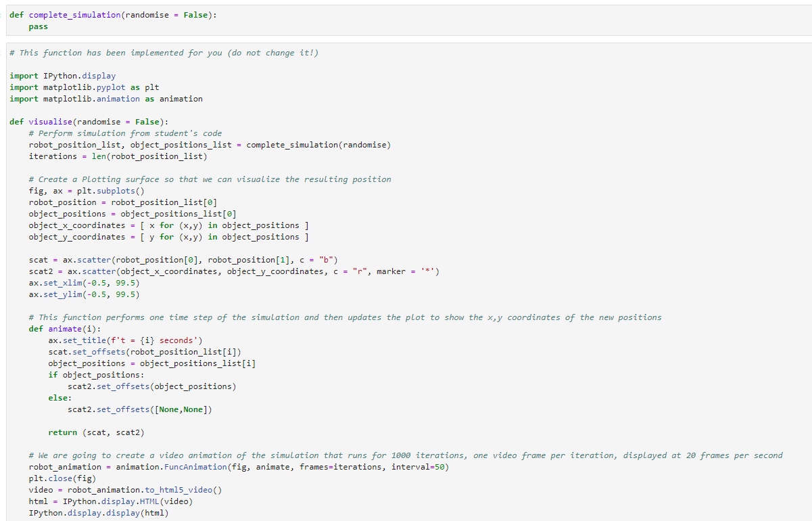Click the 'def complete_simulation(randomise = False):' line
This screenshot has width=812, height=521.
tap(113, 16)
